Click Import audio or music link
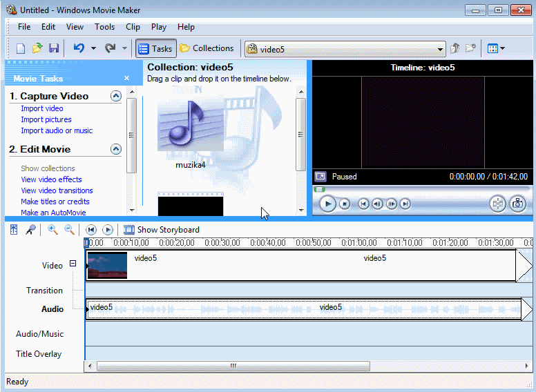Viewport: 536px width, 392px height. click(57, 130)
